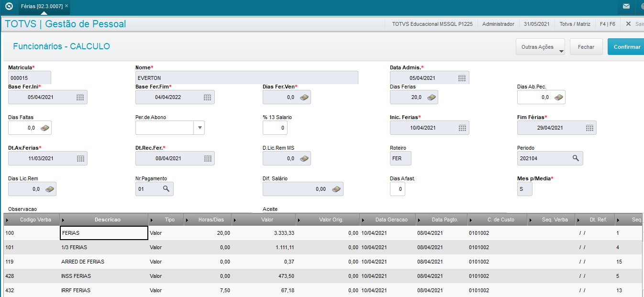Open calendar icon in Base Fer.Ini field

[80, 97]
